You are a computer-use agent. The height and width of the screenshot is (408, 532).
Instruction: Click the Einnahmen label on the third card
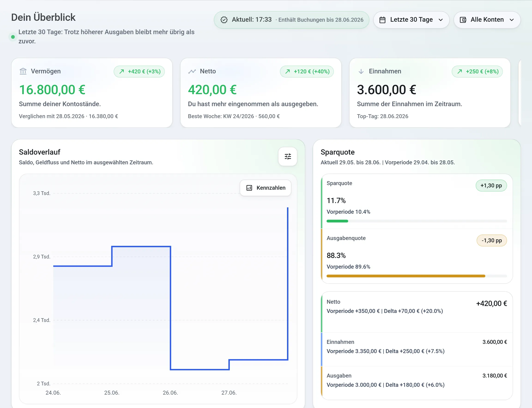(x=385, y=71)
